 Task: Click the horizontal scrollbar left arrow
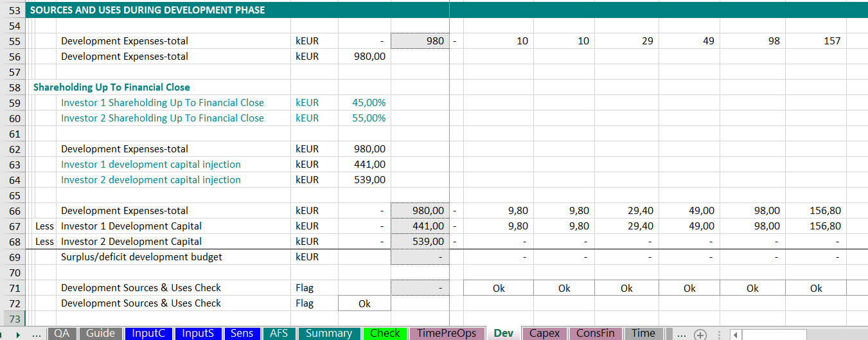point(736,334)
